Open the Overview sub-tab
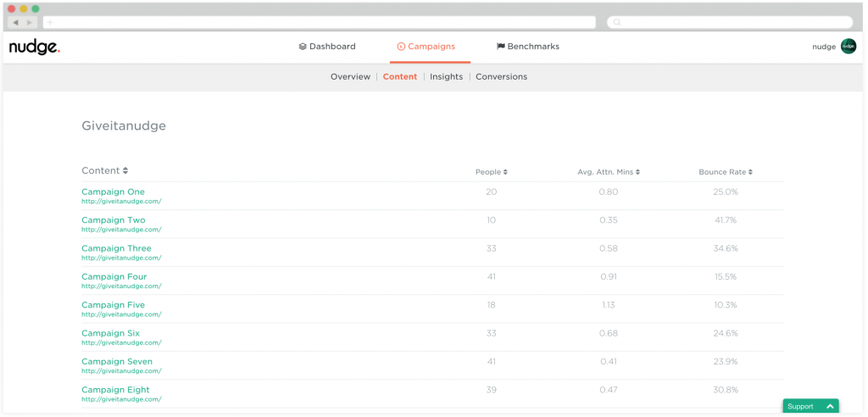The image size is (868, 417). [x=350, y=77]
